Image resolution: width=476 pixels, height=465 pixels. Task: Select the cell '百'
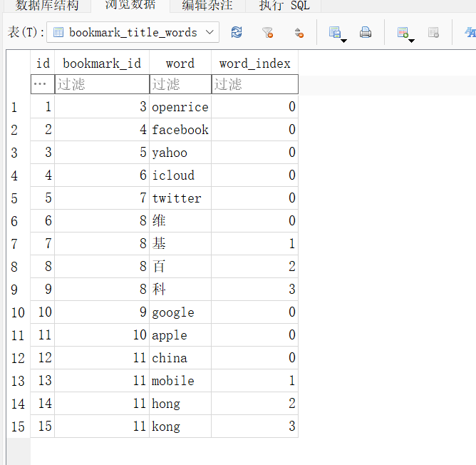[x=180, y=267]
